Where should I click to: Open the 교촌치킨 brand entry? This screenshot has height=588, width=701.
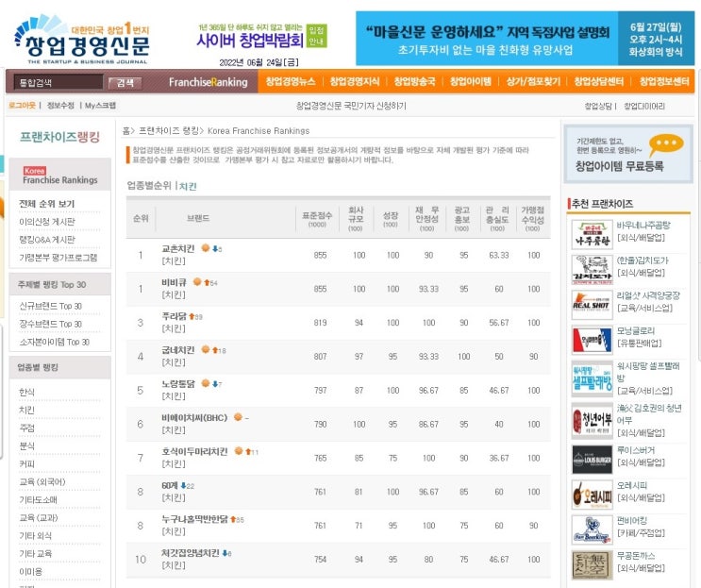178,248
